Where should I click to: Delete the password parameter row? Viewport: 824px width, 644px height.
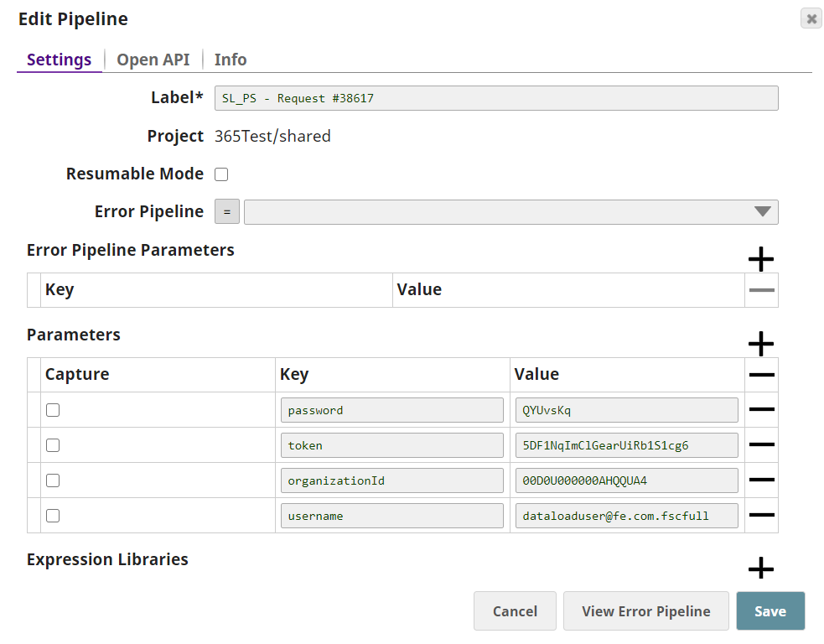click(x=761, y=410)
